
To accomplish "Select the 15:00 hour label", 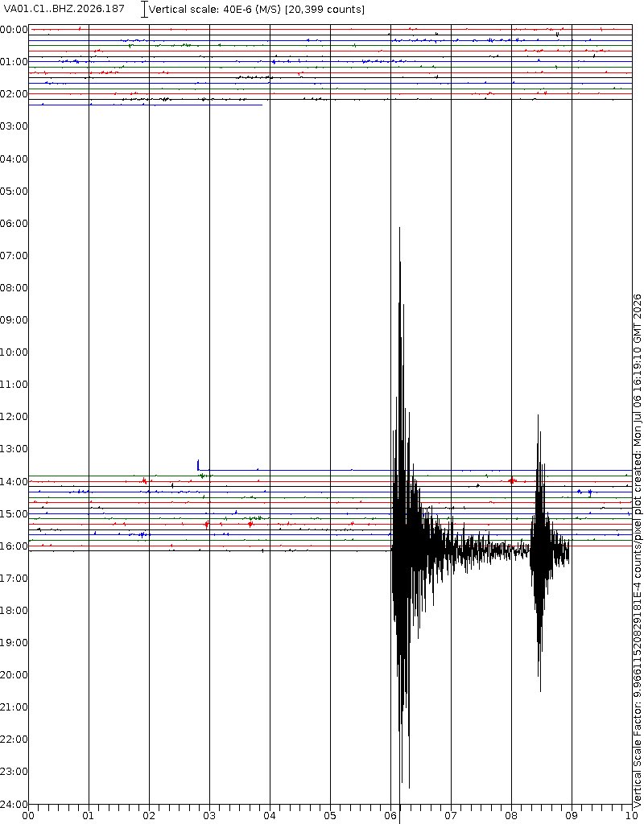I will pos(14,514).
